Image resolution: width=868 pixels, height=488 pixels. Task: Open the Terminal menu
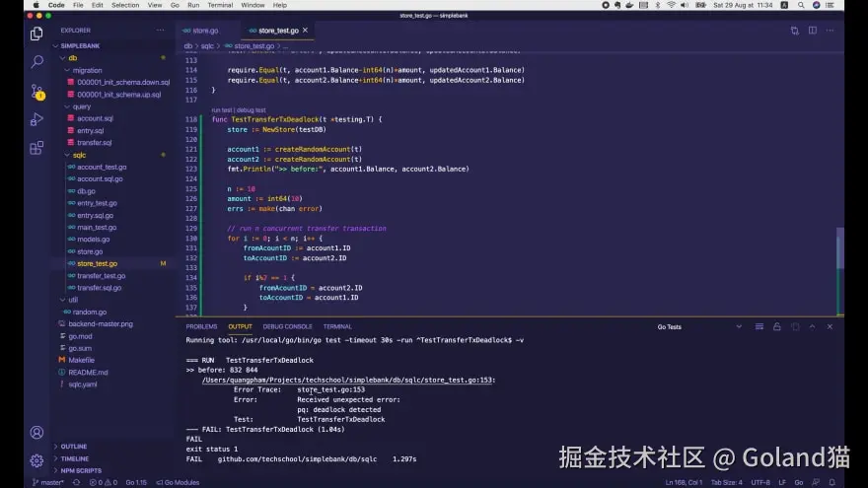click(x=220, y=5)
